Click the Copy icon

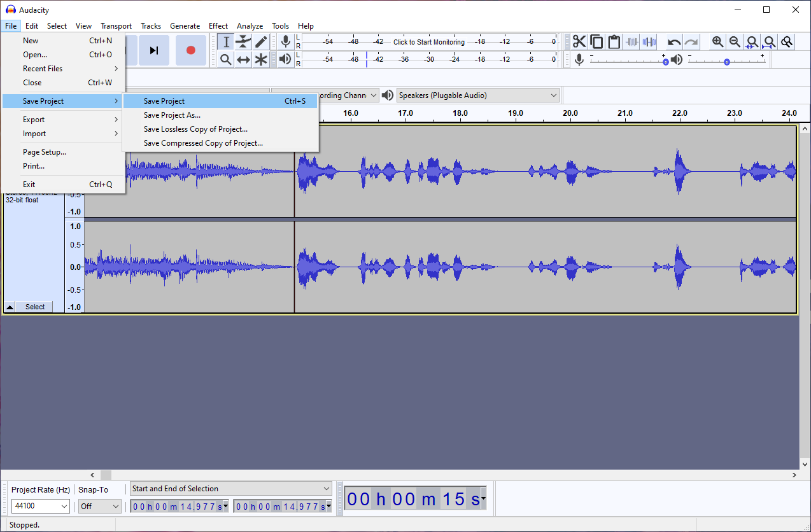(x=596, y=42)
